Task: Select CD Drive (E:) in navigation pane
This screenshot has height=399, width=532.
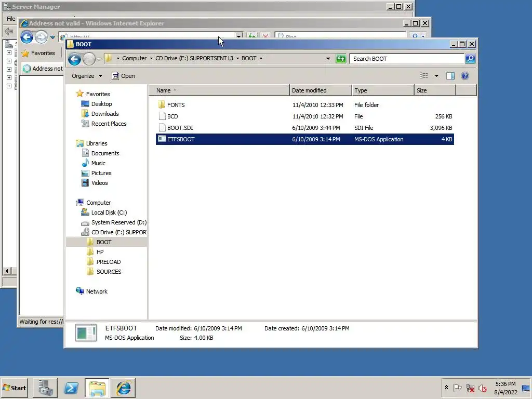Action: click(x=119, y=232)
